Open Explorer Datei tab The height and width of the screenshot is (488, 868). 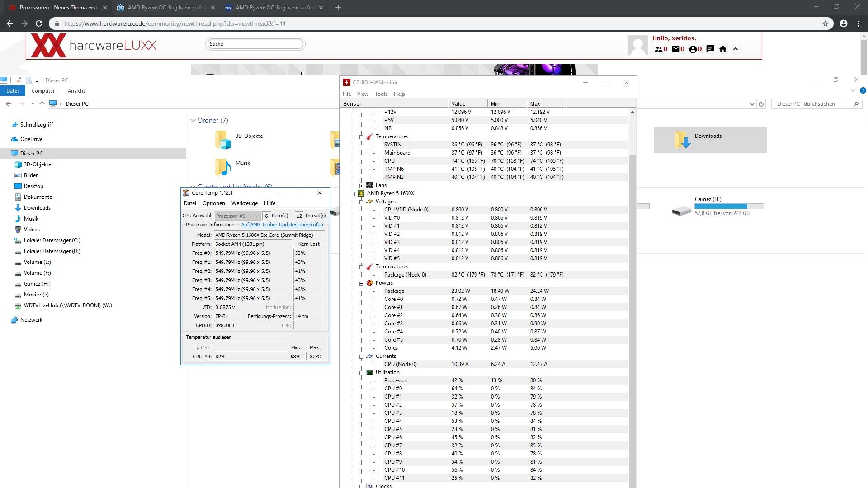coord(12,91)
